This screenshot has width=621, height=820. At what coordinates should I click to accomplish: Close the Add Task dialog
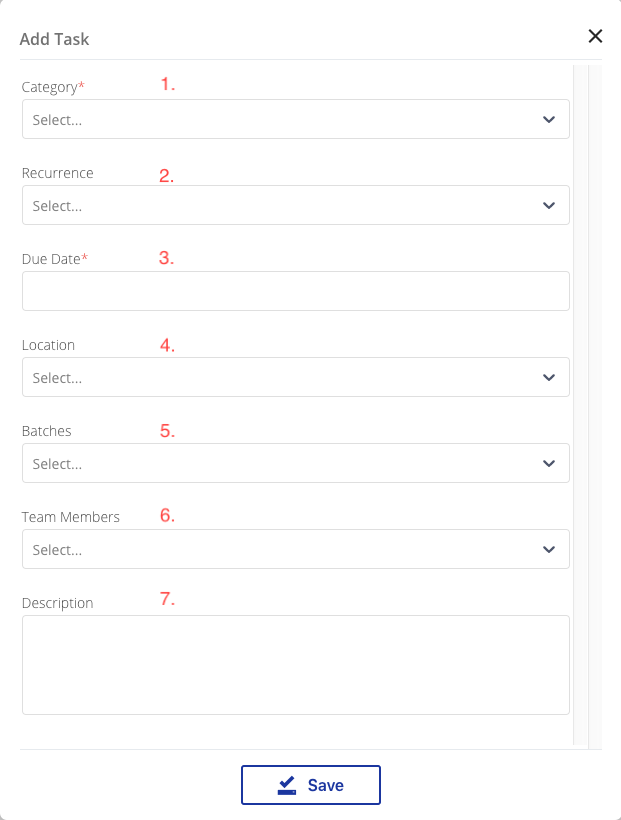point(595,36)
